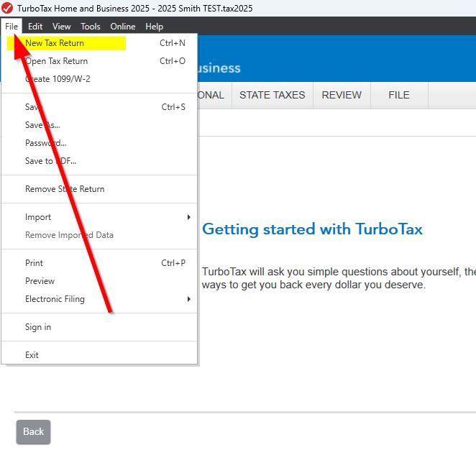
Task: Open the Save As... dialog
Action: tap(42, 125)
